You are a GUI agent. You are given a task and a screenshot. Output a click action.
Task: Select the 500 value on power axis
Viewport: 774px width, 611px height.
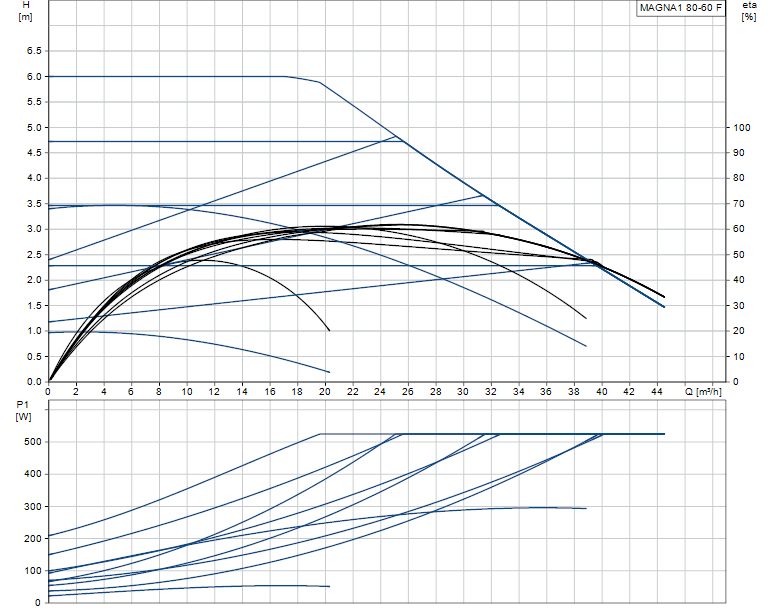click(33, 442)
